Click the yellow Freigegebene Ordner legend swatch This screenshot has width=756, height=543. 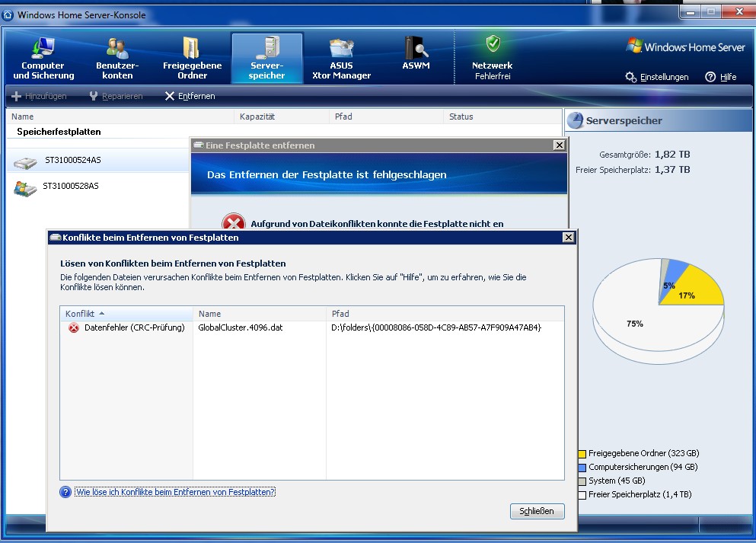click(582, 454)
